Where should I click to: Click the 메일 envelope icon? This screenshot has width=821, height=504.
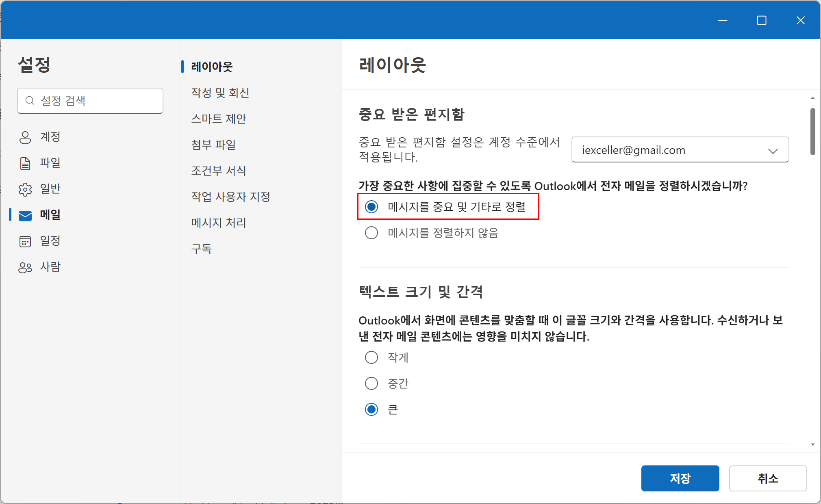click(x=25, y=215)
